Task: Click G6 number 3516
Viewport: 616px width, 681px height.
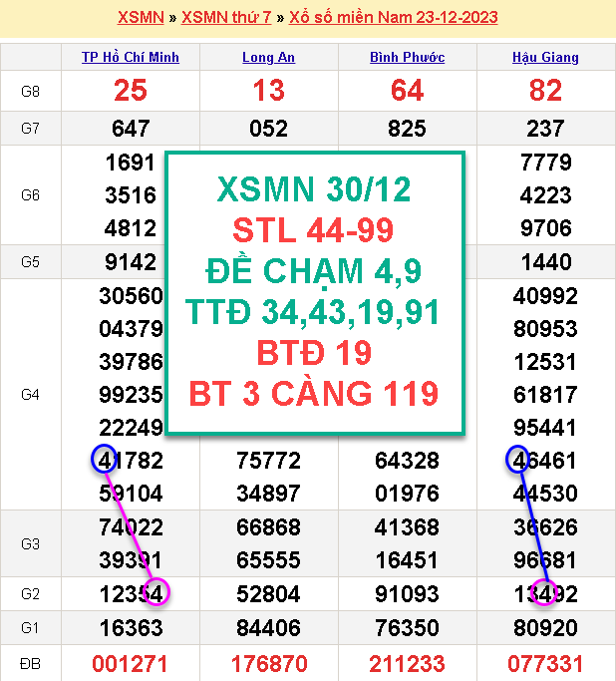Action: [131, 195]
